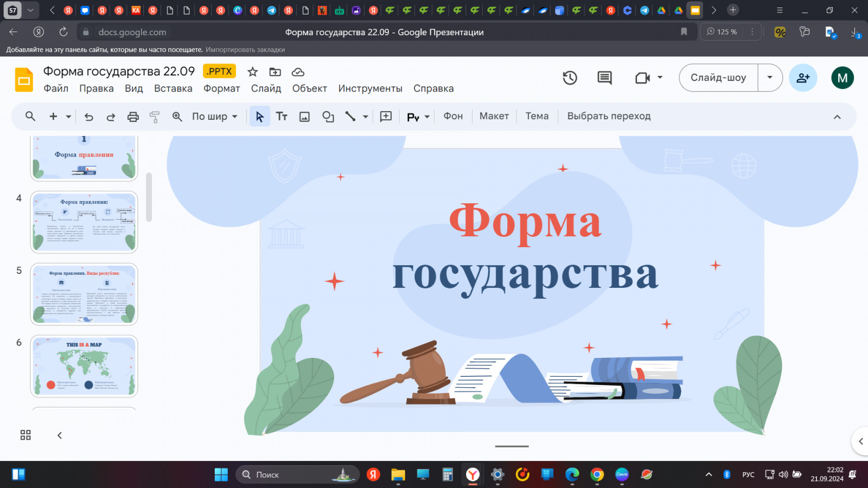The height and width of the screenshot is (488, 868).
Task: Reload the page in the browser
Action: (63, 32)
